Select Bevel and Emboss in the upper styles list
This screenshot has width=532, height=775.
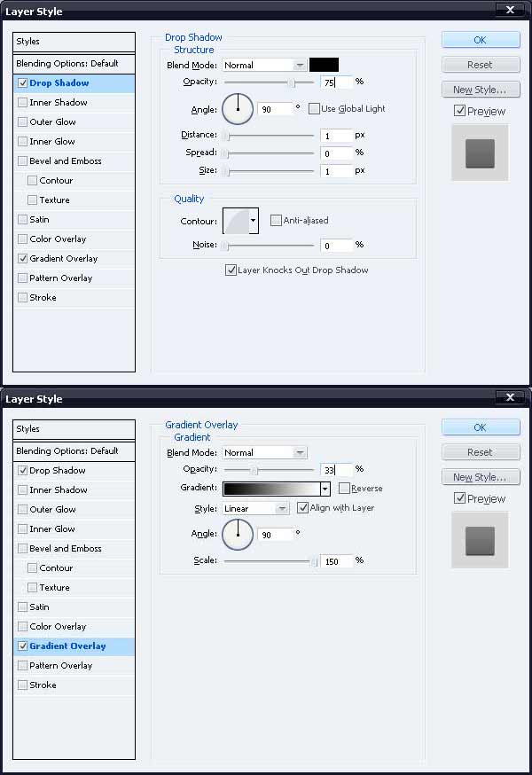tap(65, 161)
